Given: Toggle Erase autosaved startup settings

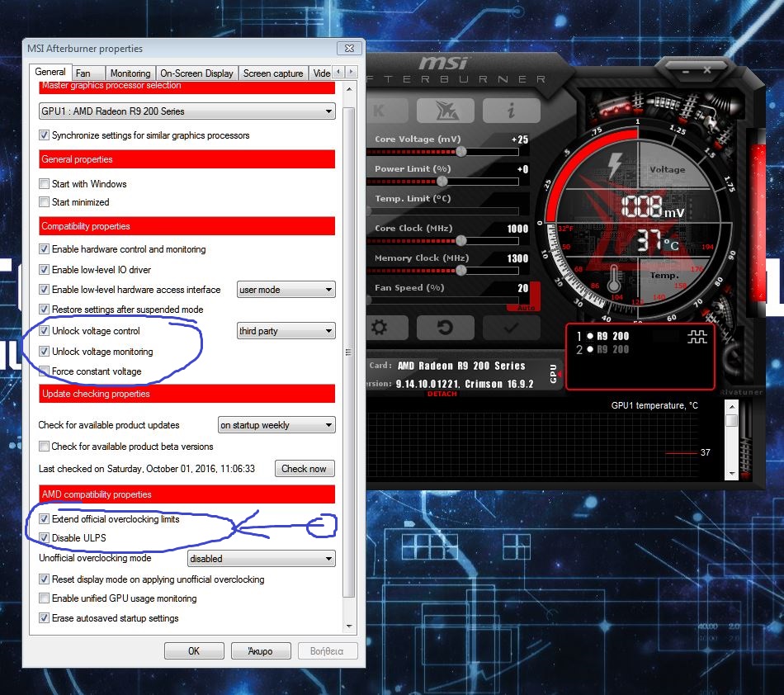Looking at the screenshot, I should tap(44, 618).
